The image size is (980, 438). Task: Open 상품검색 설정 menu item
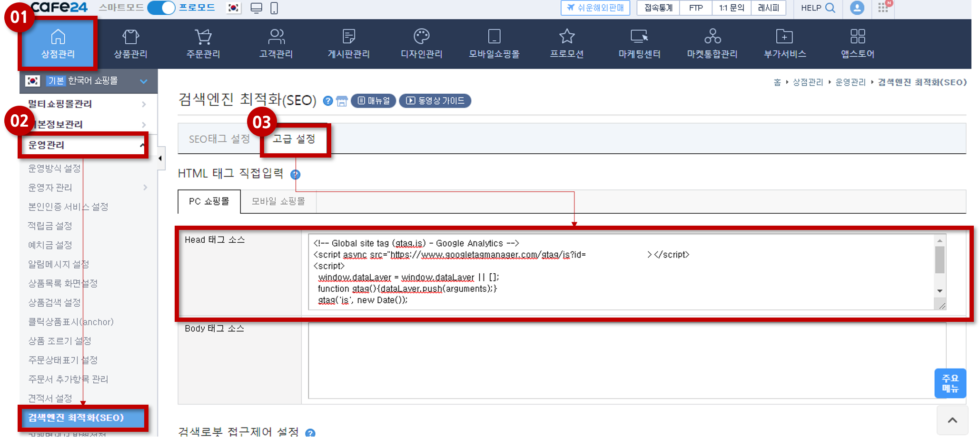coord(54,302)
